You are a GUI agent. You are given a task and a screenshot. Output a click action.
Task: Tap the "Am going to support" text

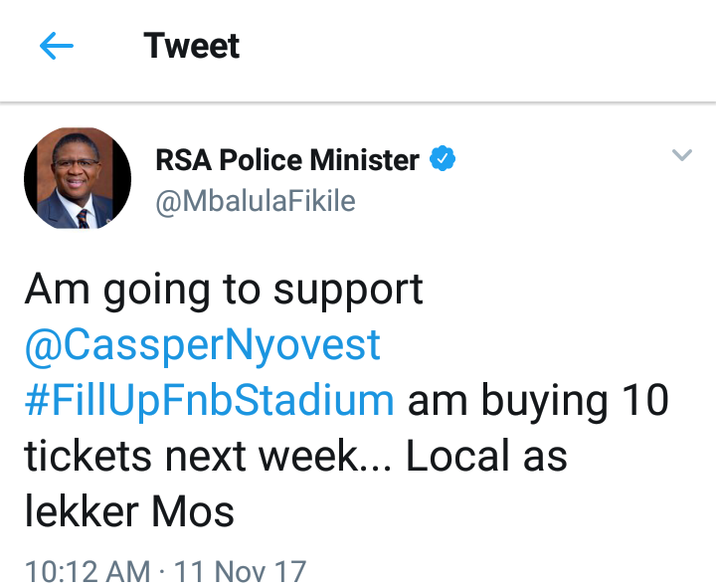[224, 292]
